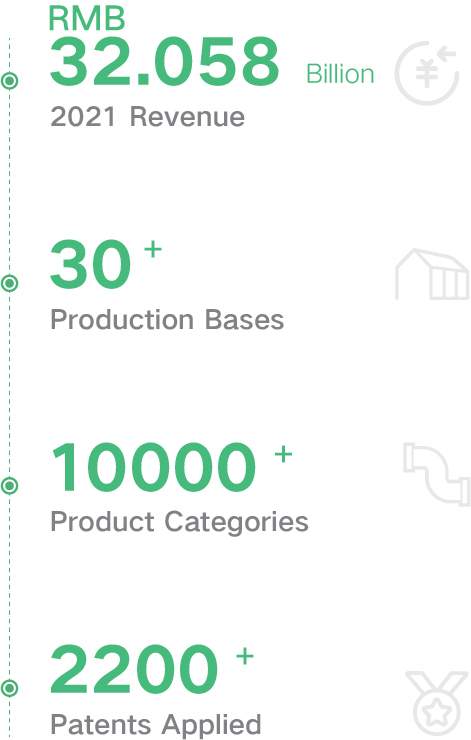Click the Patents Applied caption
The image size is (471, 740).
coord(156,725)
